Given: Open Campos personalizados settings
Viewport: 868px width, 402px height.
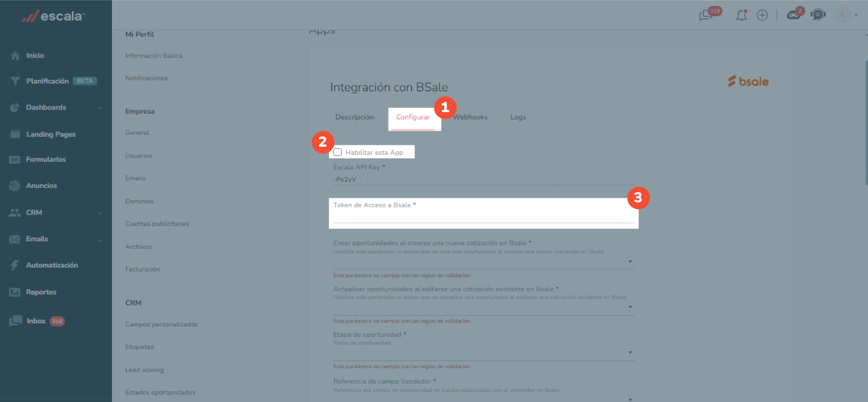Looking at the screenshot, I should click(161, 325).
